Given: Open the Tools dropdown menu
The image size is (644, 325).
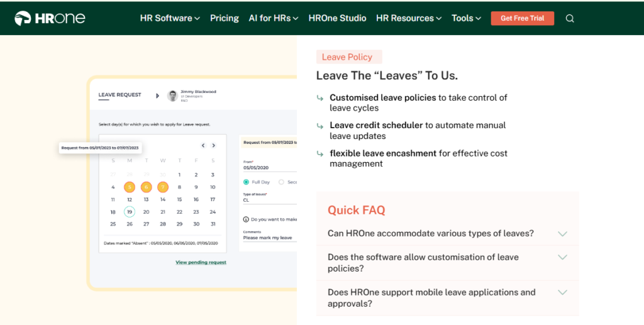Looking at the screenshot, I should 466,18.
